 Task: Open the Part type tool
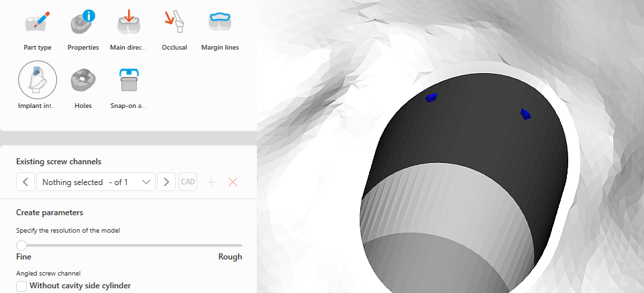click(x=38, y=31)
